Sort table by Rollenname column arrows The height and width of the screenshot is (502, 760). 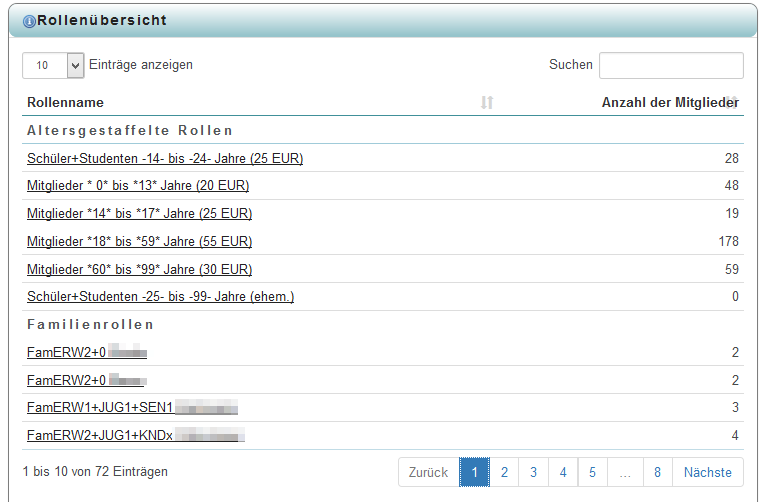tap(487, 102)
